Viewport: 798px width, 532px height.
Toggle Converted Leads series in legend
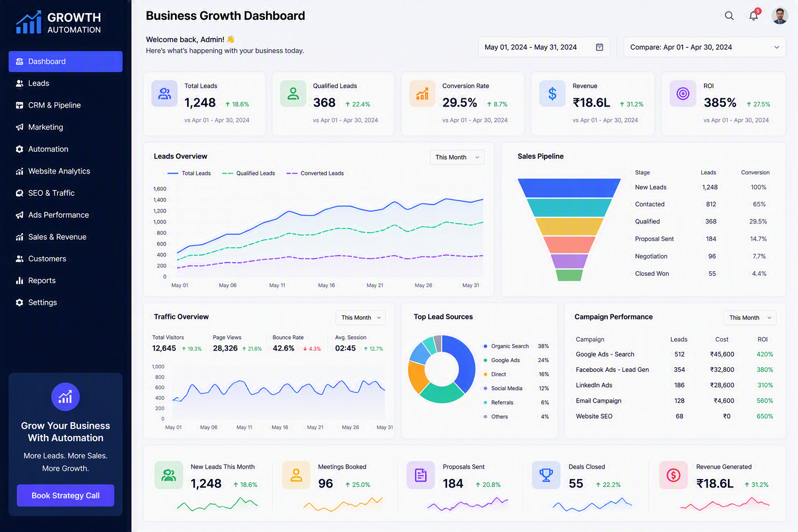tap(315, 174)
